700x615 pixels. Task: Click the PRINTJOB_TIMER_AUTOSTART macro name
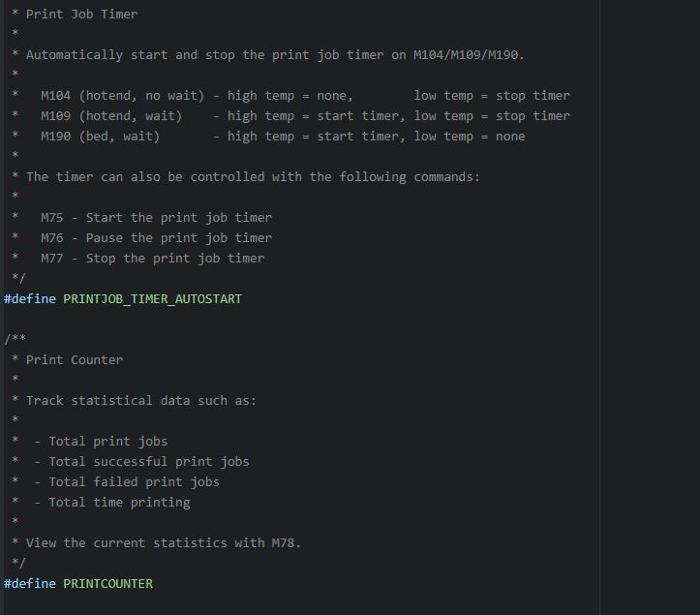pos(152,298)
